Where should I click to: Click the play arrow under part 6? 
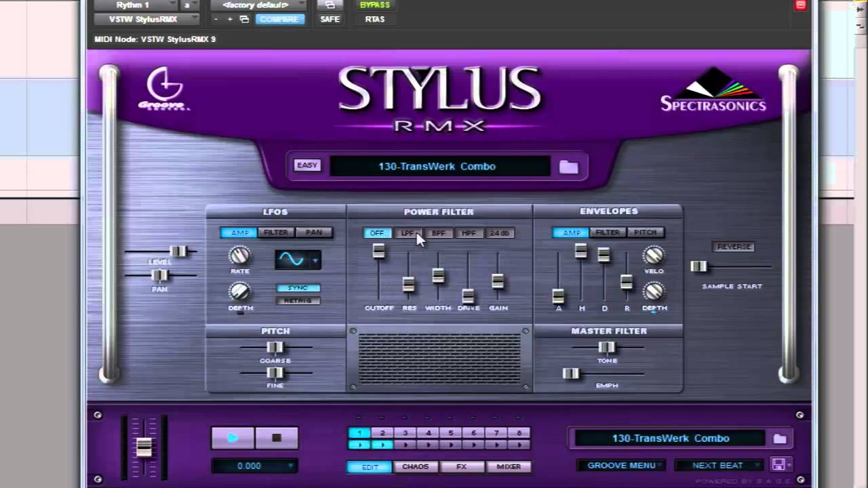tap(473, 445)
